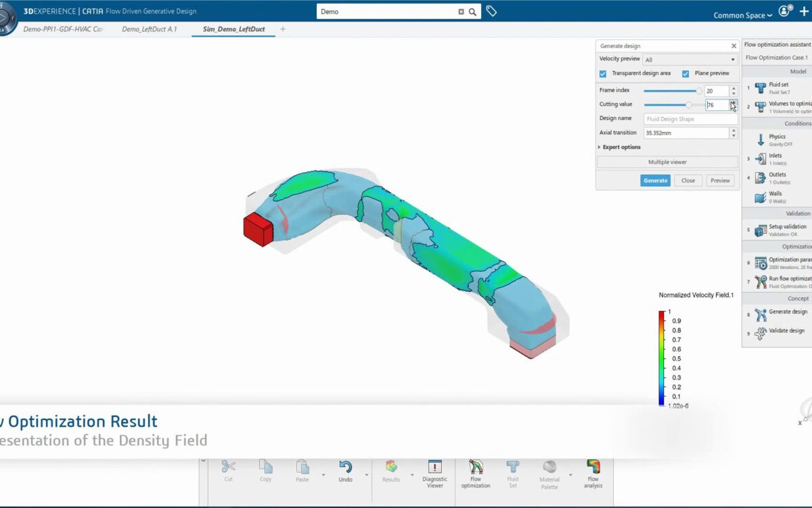Click the Design name input field
The height and width of the screenshot is (508, 812).
[690, 119]
